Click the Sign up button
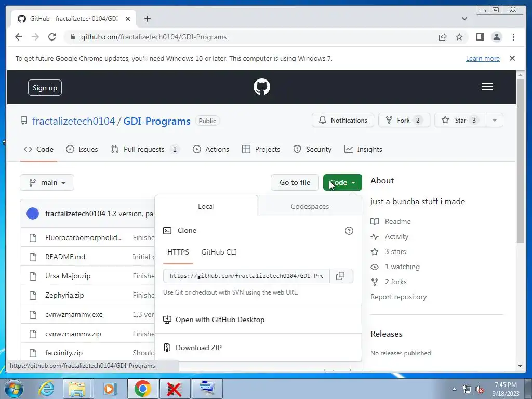The width and height of the screenshot is (532, 399). [x=45, y=87]
